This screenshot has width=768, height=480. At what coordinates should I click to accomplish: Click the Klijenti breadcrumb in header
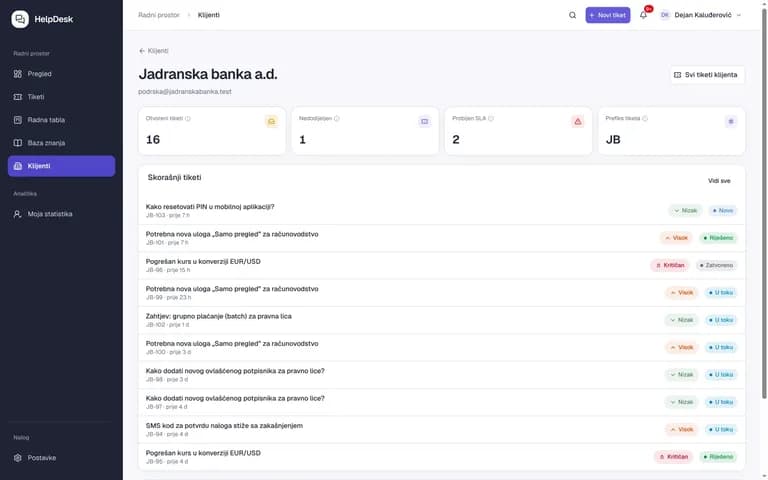pyautogui.click(x=209, y=15)
